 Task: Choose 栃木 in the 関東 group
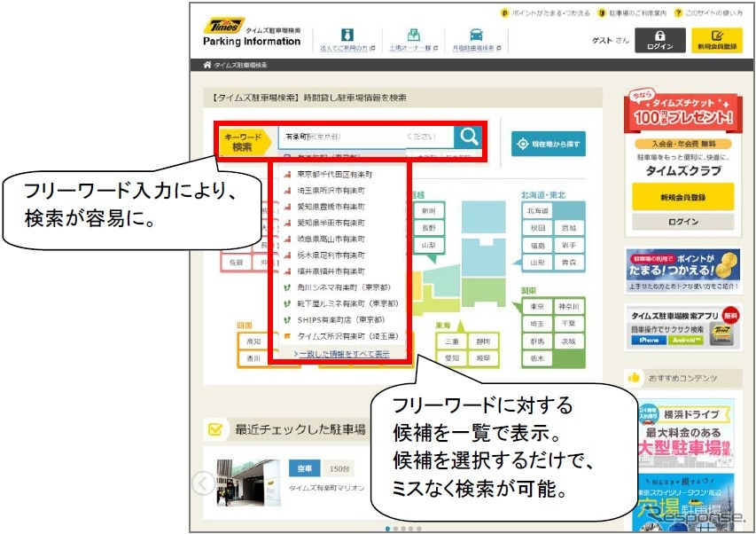tap(537, 359)
